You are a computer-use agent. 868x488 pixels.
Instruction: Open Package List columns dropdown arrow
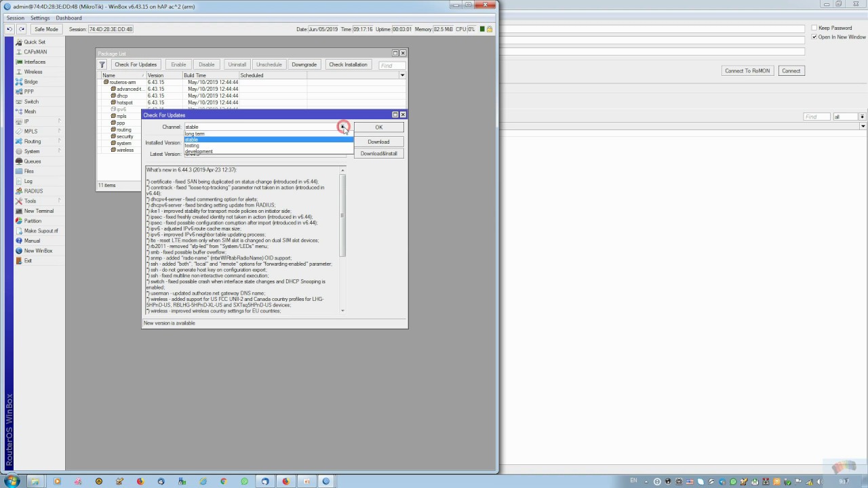(402, 75)
